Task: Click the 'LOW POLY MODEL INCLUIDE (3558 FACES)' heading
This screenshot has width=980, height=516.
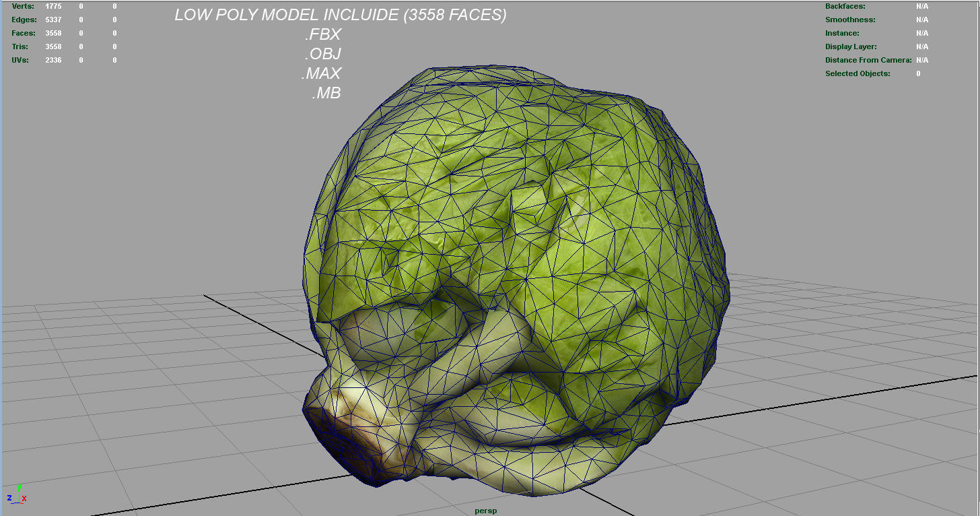Action: tap(341, 15)
